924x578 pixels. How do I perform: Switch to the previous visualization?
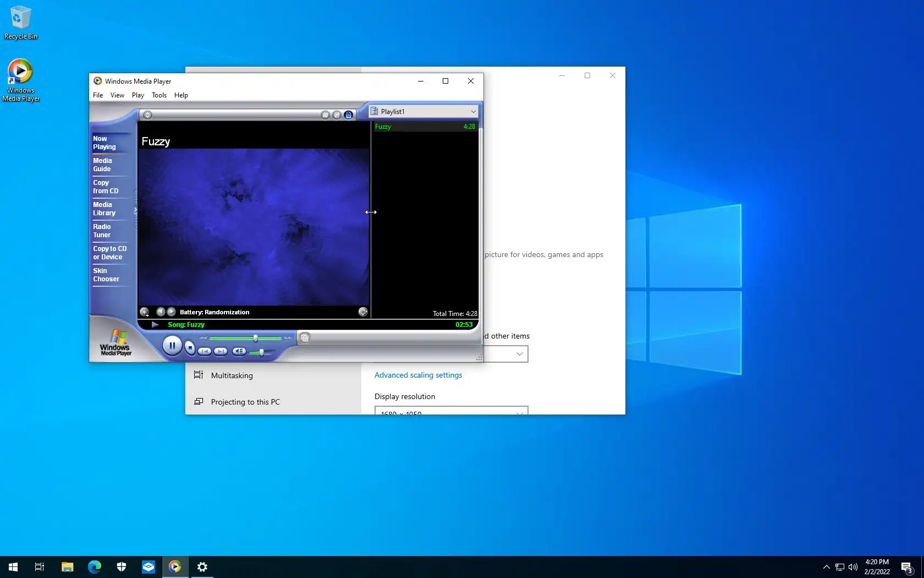point(161,312)
